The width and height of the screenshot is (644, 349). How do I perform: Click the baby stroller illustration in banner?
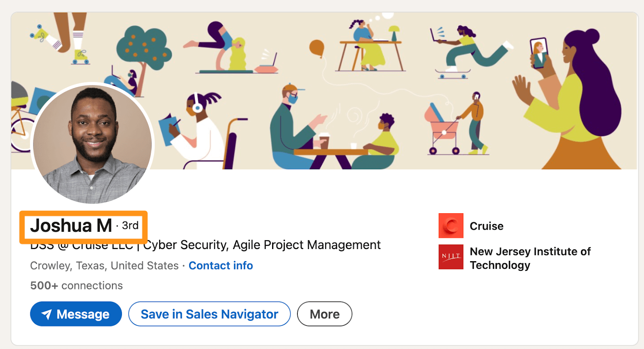pyautogui.click(x=442, y=129)
